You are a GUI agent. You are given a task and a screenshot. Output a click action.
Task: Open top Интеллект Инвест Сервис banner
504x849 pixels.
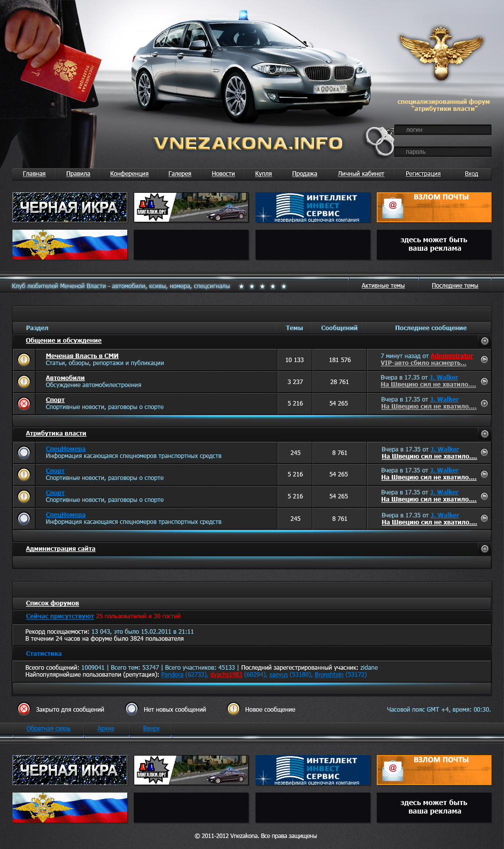pyautogui.click(x=313, y=207)
